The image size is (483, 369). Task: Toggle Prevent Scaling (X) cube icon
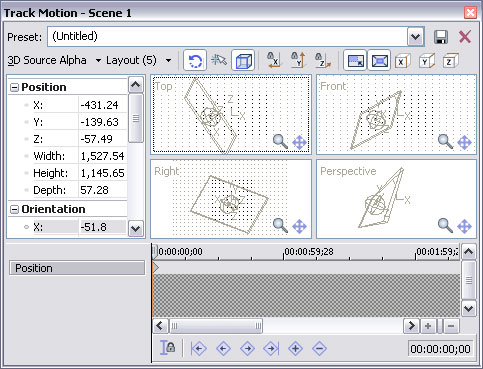point(402,61)
